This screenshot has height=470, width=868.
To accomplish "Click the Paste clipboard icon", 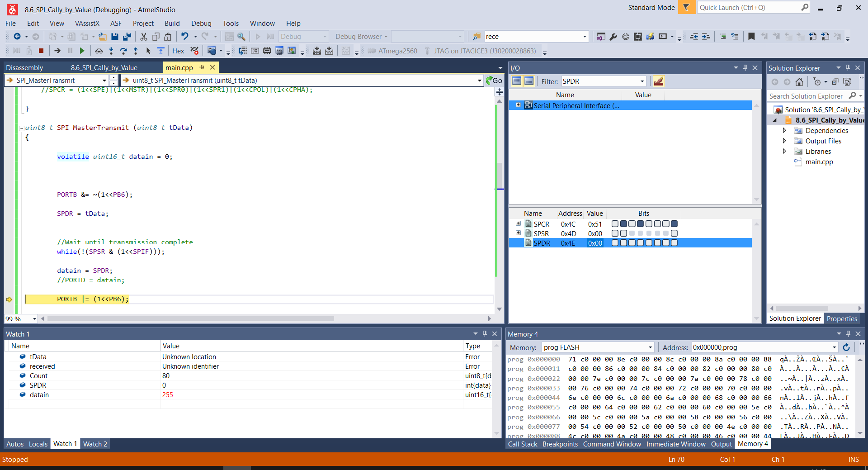I will click(x=168, y=37).
